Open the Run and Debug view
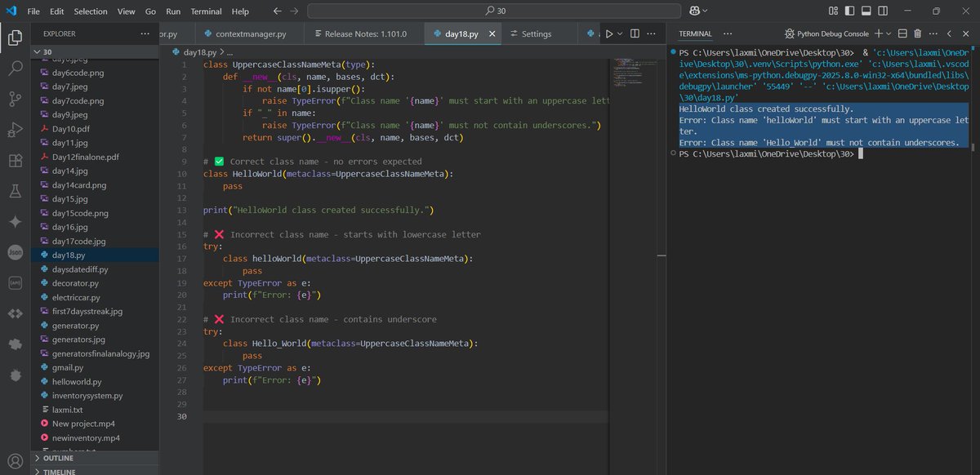The image size is (980, 475). pos(15,130)
